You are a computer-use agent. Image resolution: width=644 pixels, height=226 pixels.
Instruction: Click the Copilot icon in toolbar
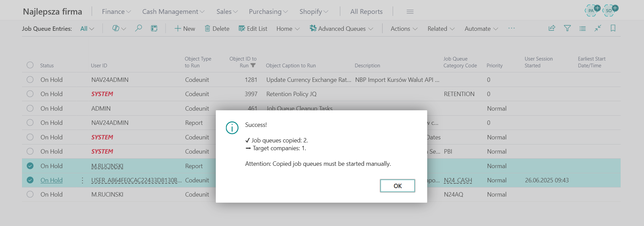point(116,28)
